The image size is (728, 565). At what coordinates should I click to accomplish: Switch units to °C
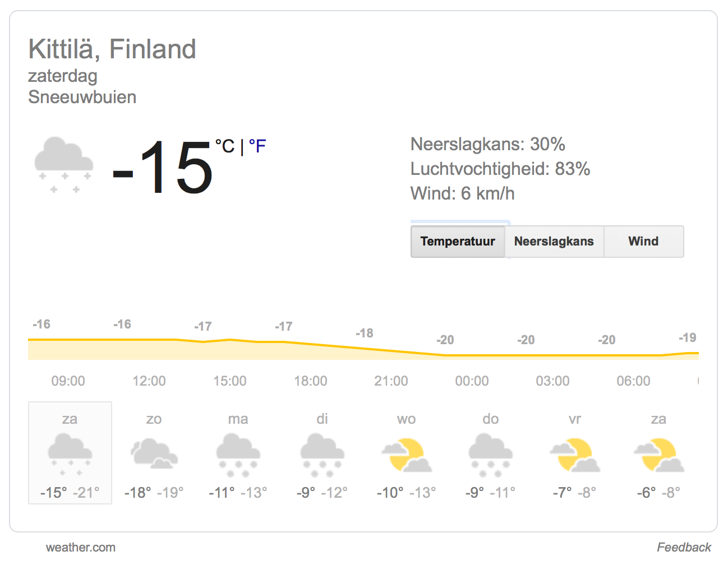tap(225, 146)
